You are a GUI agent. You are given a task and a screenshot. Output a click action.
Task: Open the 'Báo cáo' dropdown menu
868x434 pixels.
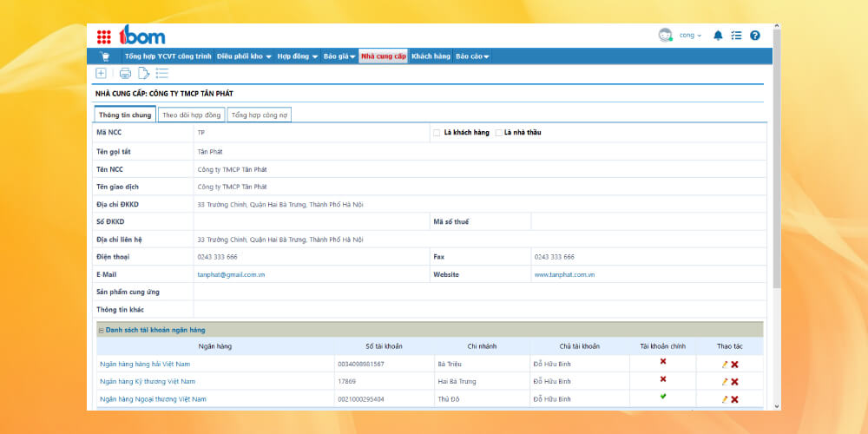(x=472, y=56)
